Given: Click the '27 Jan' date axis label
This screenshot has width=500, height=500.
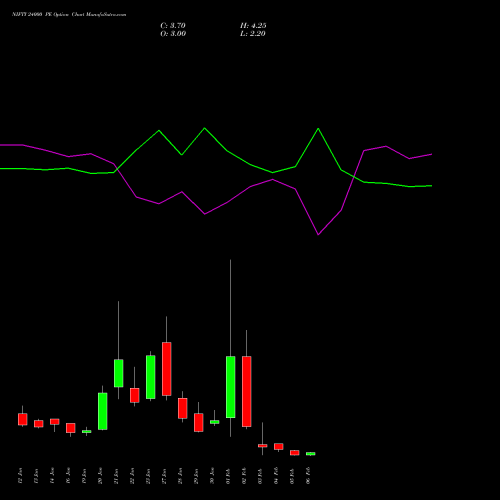Looking at the screenshot, I should tap(164, 476).
